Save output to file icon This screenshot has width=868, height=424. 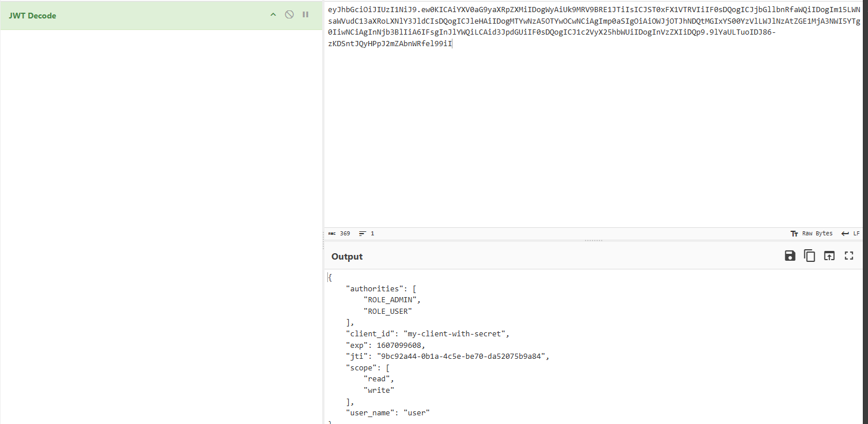click(x=790, y=256)
